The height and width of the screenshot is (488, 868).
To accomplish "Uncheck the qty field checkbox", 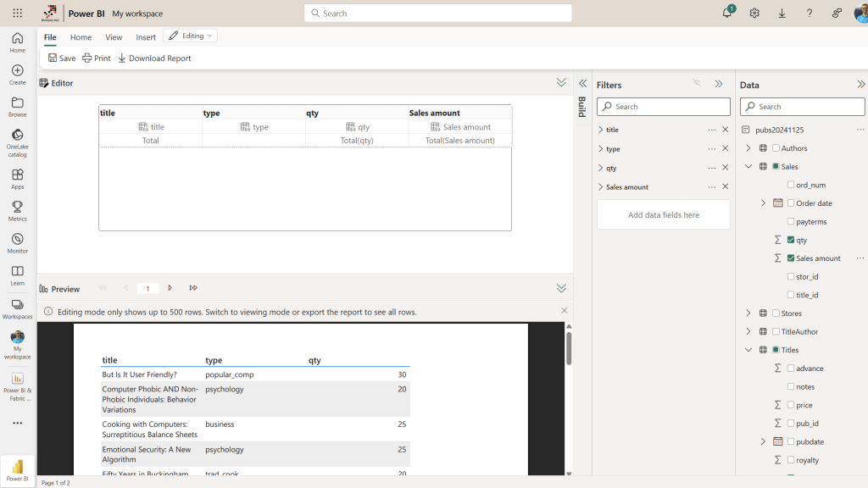I will point(791,240).
